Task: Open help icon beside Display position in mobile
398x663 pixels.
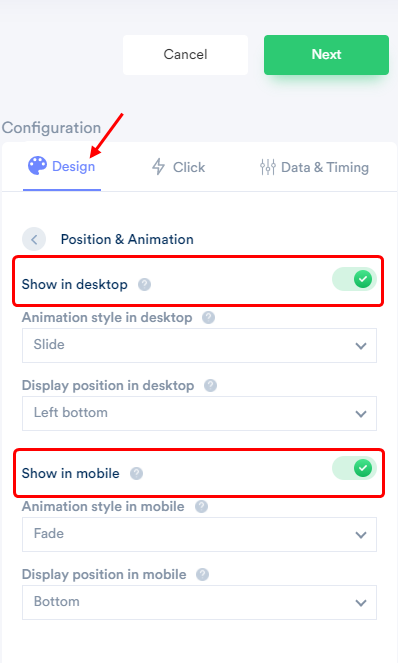Action: coord(203,574)
